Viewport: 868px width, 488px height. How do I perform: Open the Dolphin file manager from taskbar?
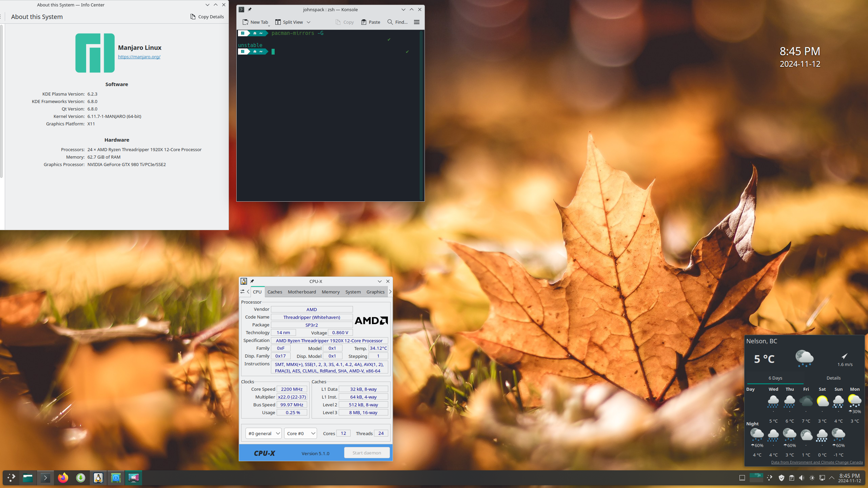point(28,478)
